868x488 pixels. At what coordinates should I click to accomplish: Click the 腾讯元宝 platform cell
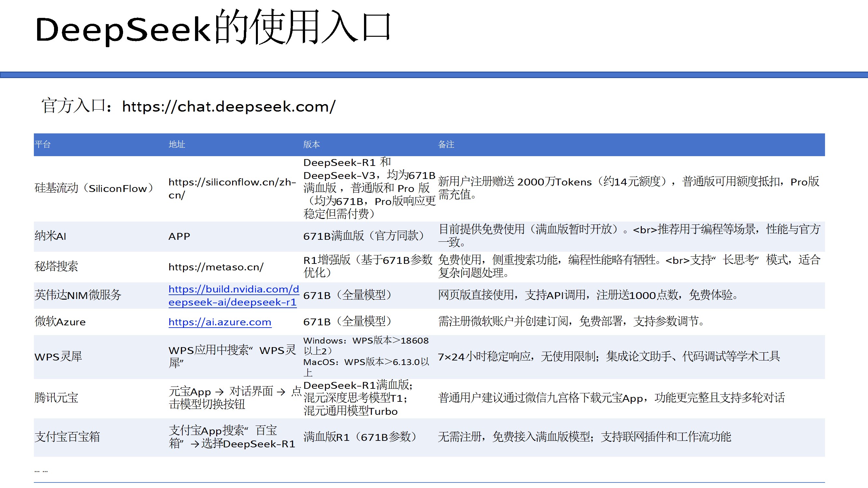click(56, 398)
